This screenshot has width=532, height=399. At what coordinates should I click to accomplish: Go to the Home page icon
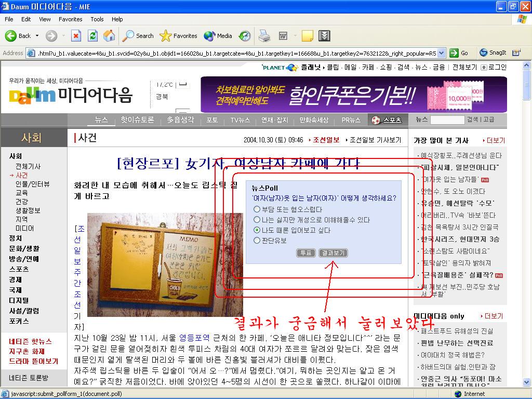[109, 36]
